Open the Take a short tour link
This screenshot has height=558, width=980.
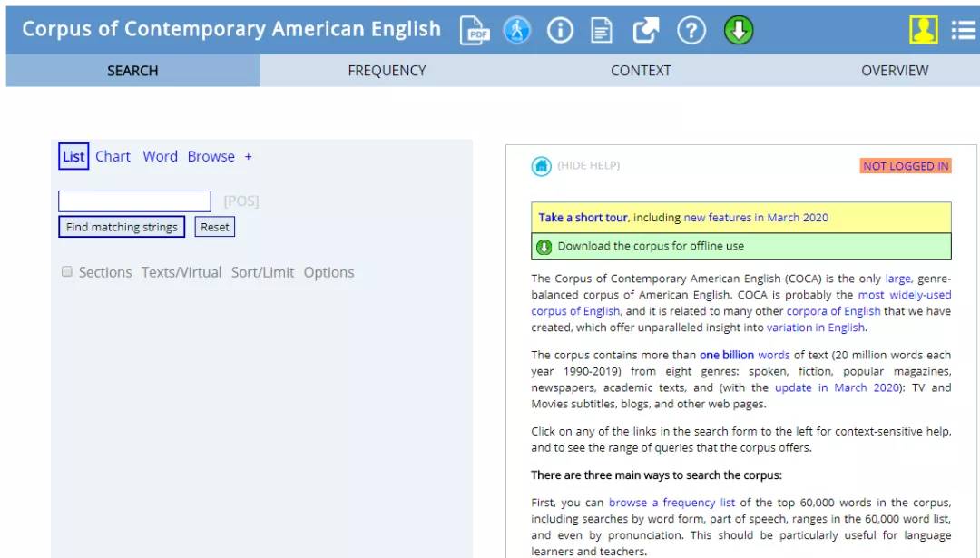[583, 218]
